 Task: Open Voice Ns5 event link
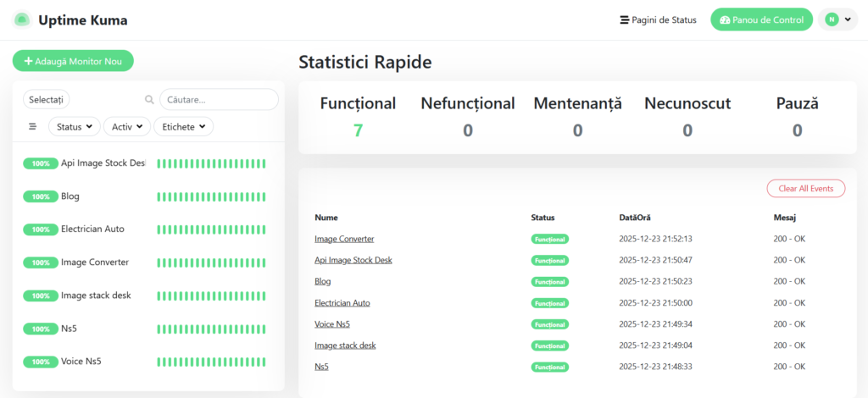(x=332, y=324)
